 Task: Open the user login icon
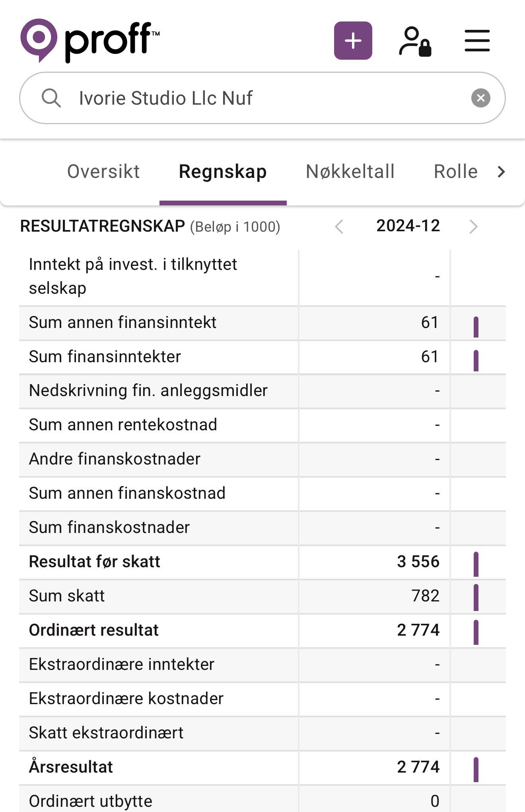[x=415, y=41]
